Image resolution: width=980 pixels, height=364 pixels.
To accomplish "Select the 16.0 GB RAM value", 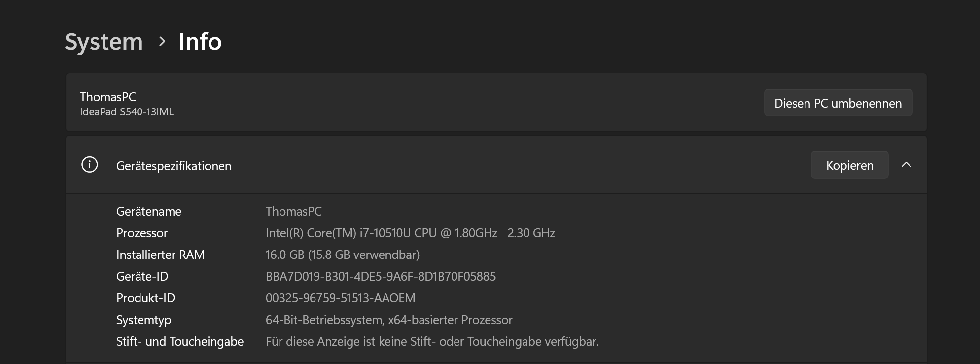I will tap(343, 255).
